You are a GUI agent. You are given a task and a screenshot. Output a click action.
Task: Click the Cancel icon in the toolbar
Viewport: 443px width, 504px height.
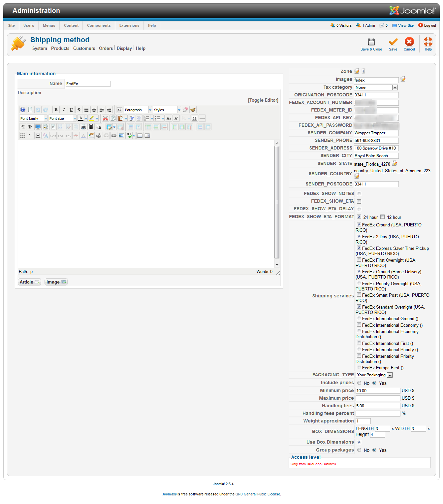pos(409,42)
